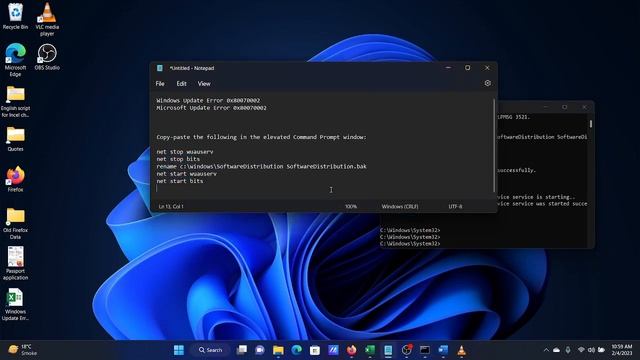The width and height of the screenshot is (640, 360).
Task: Open Firefox from the taskbar
Action: (351, 350)
